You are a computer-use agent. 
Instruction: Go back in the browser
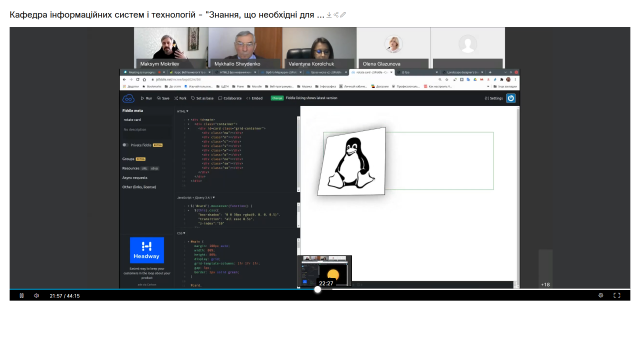tap(124, 80)
